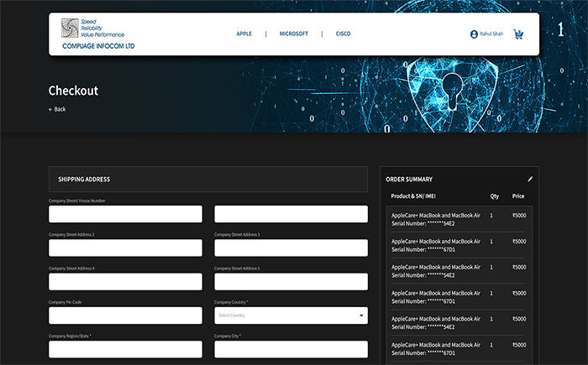Go to the APPLE menu

coord(244,34)
